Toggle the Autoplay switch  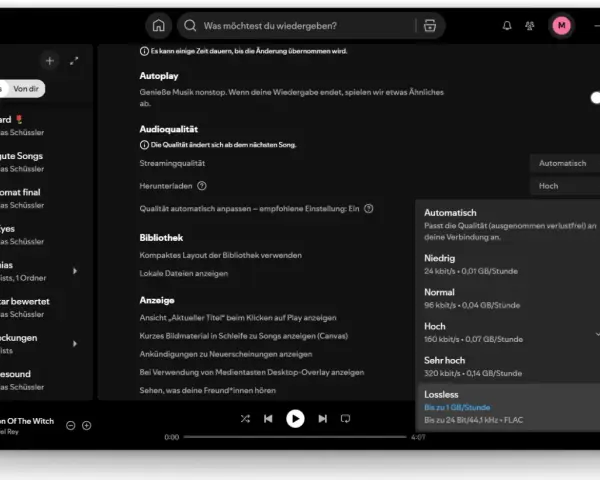pyautogui.click(x=595, y=98)
